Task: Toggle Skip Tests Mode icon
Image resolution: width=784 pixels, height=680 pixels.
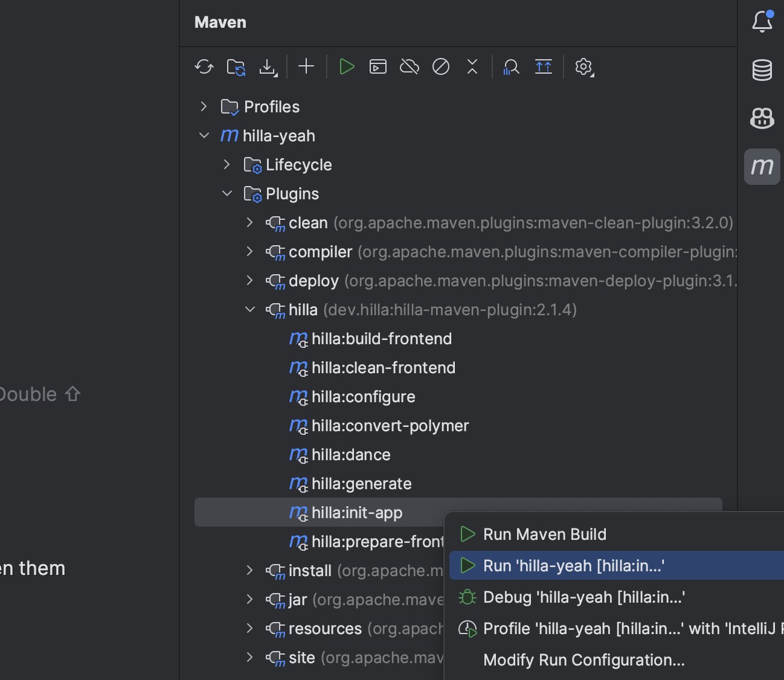Action: pyautogui.click(x=441, y=66)
